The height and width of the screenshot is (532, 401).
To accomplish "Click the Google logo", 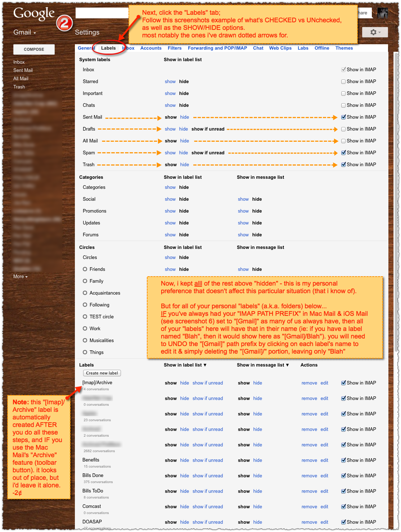I will point(34,13).
